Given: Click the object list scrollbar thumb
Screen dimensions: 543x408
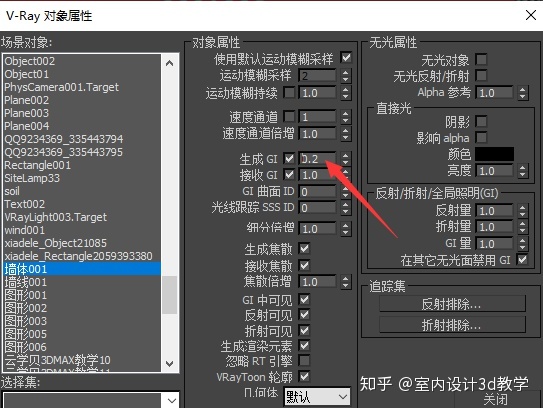Looking at the screenshot, I should point(169,295).
